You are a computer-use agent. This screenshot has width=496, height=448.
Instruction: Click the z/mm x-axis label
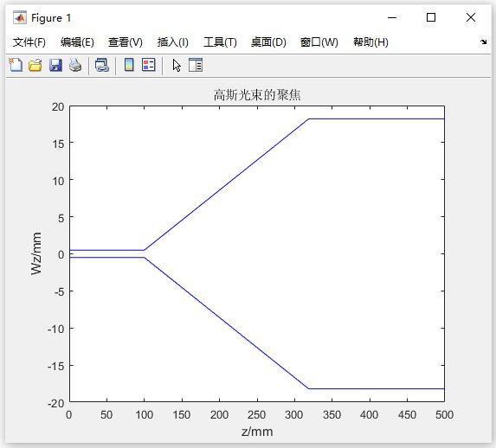[x=257, y=432]
